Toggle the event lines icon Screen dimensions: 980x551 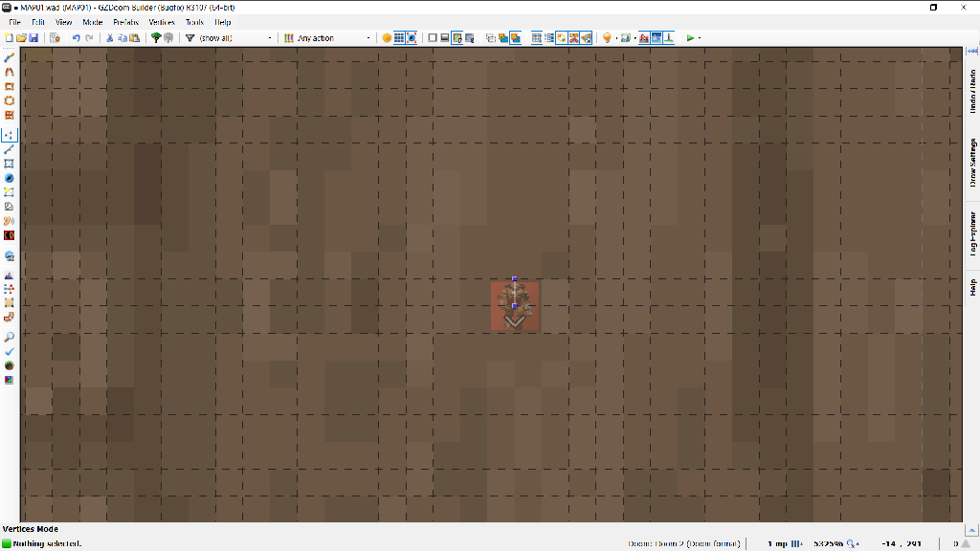click(x=669, y=38)
